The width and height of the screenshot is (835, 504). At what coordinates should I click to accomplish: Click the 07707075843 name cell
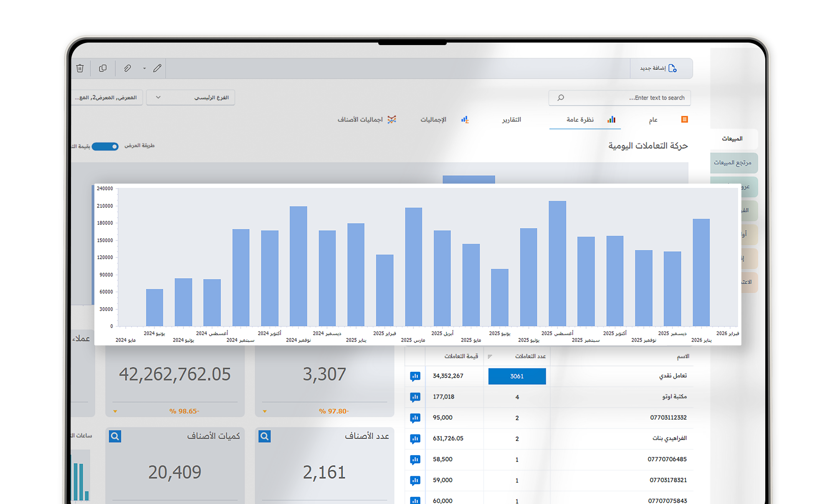(668, 501)
